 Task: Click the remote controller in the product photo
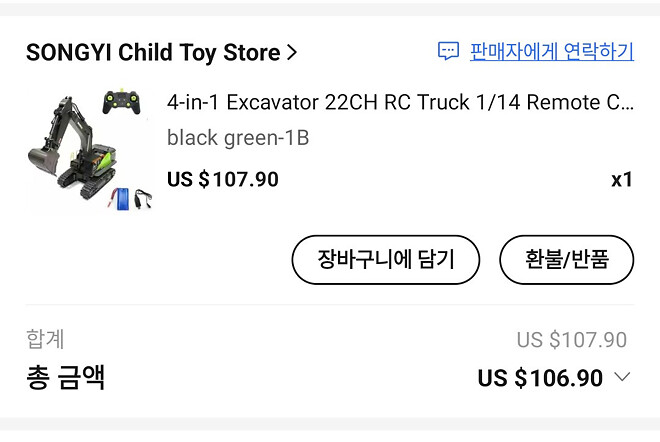[123, 102]
